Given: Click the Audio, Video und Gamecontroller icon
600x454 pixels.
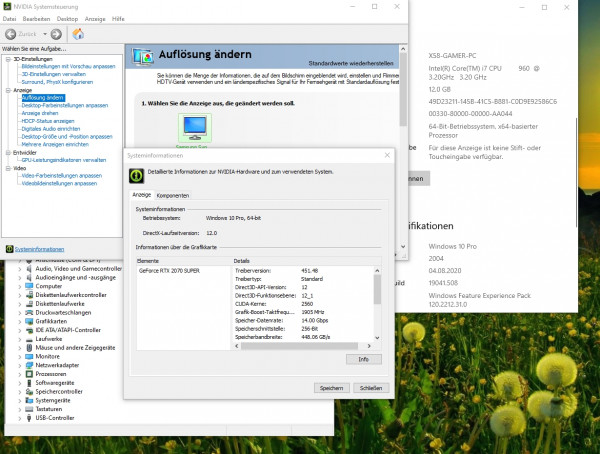Looking at the screenshot, I should pyautogui.click(x=29, y=268).
